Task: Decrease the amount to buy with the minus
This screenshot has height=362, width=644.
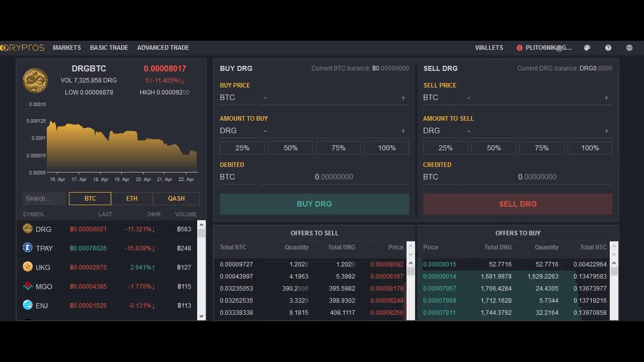Action: pyautogui.click(x=265, y=131)
